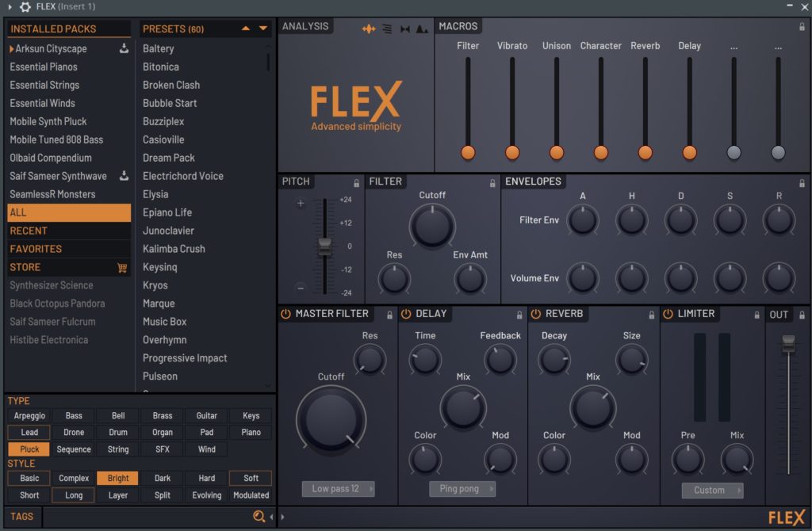Image resolution: width=812 pixels, height=531 pixels.
Task: Click the tags search input field
Action: click(x=147, y=517)
